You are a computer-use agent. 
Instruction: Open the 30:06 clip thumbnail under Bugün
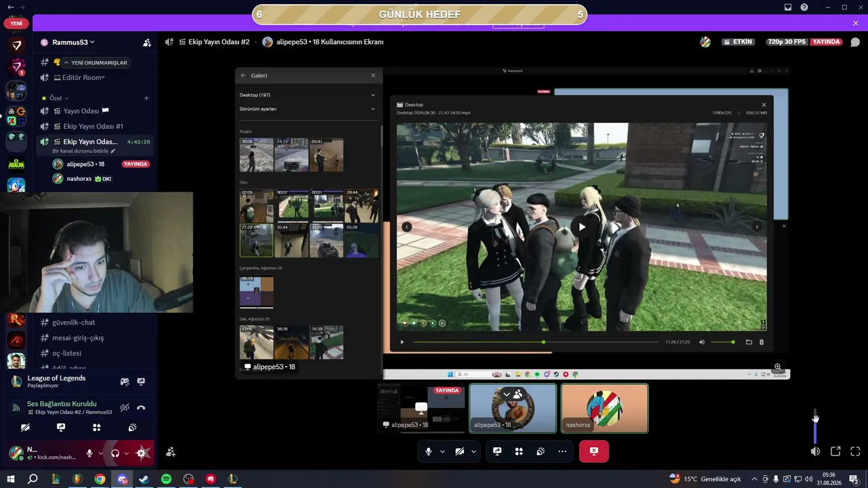click(x=256, y=155)
